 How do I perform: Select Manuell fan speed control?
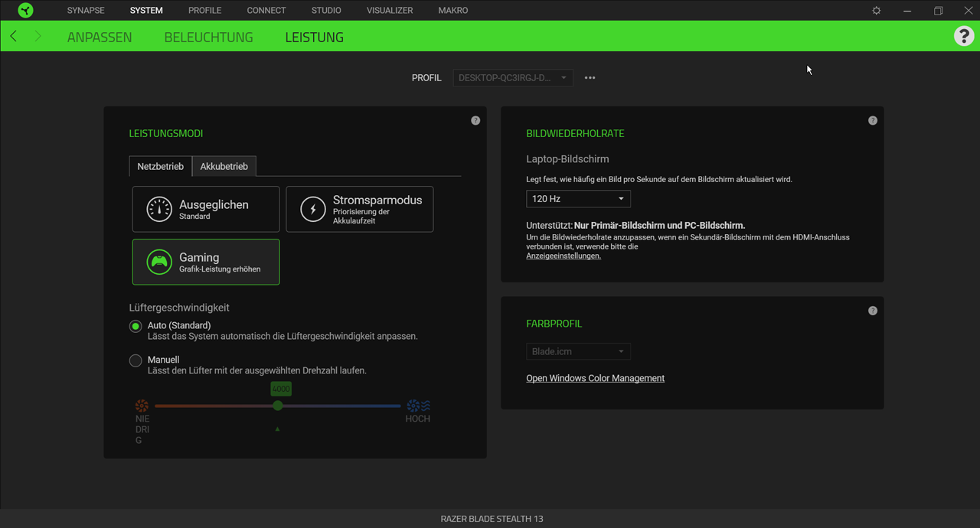click(136, 360)
